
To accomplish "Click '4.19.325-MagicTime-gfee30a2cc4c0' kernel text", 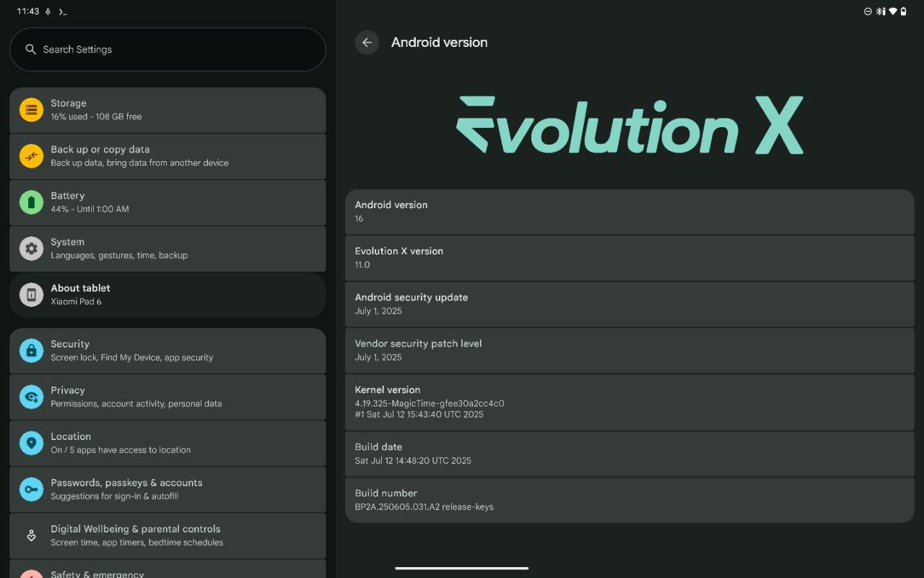I will point(430,403).
